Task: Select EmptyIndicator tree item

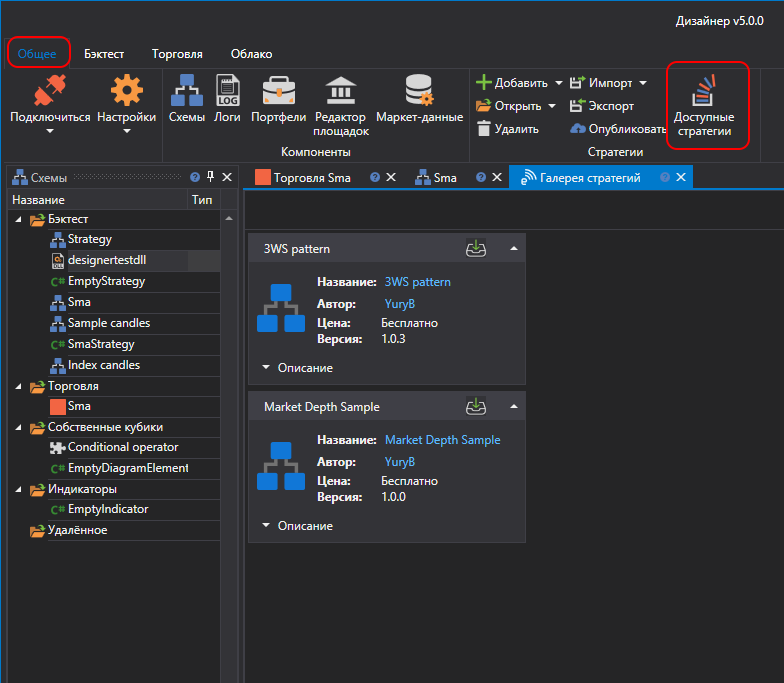Action: [x=108, y=509]
